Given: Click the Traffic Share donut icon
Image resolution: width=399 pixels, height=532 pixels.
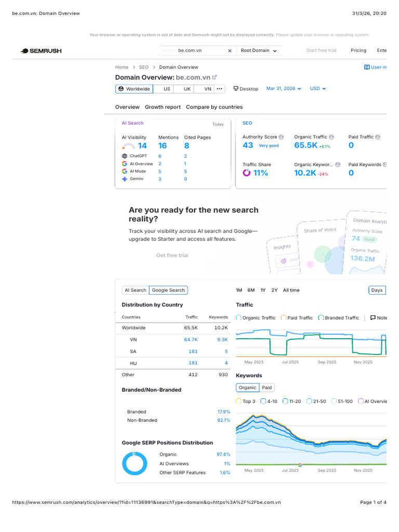Looking at the screenshot, I should pyautogui.click(x=247, y=173).
